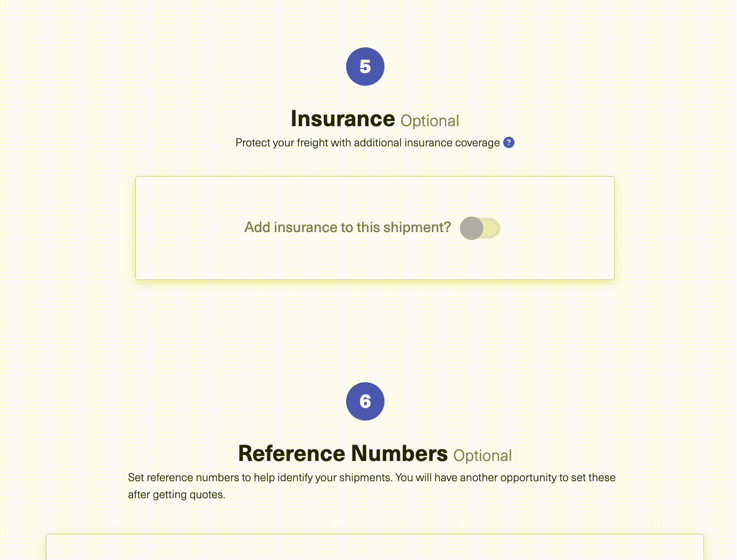Click "Optional" label beside Insurance heading

coord(430,121)
